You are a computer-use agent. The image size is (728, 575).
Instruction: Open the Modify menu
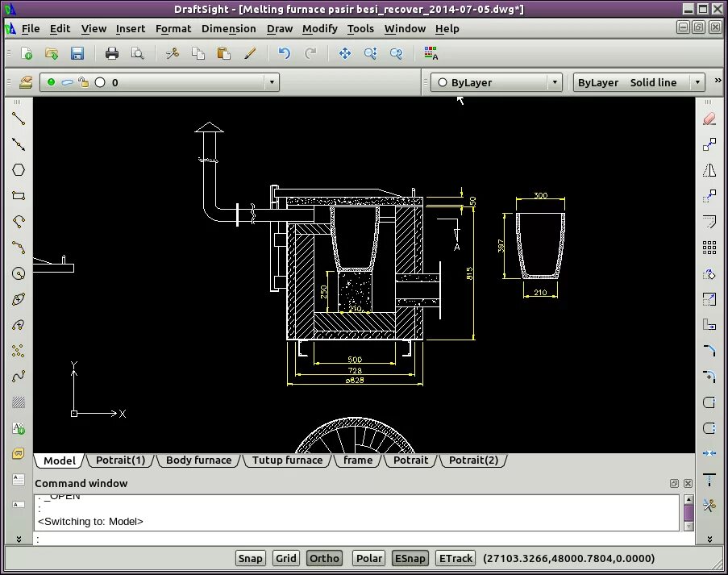click(320, 29)
